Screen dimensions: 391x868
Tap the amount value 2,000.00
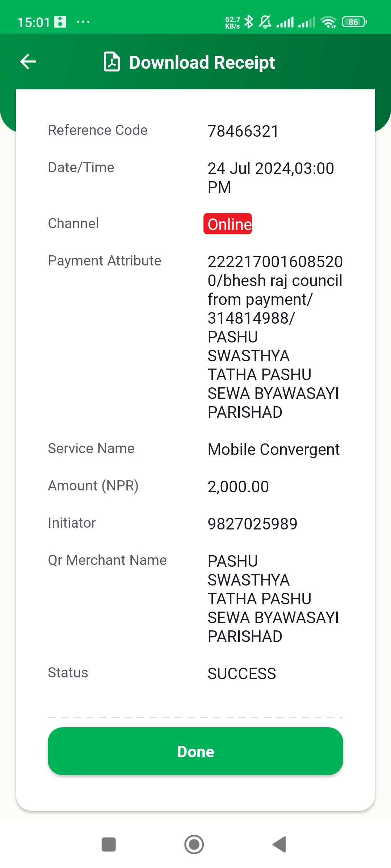[238, 487]
